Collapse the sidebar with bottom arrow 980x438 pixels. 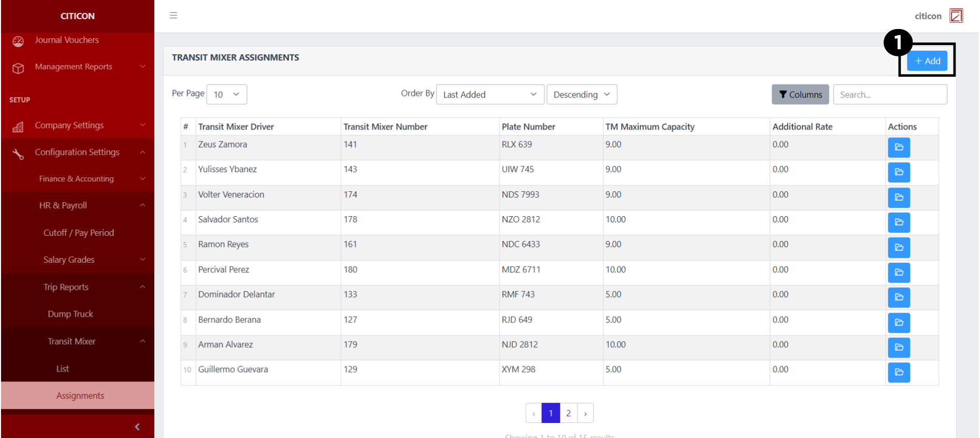point(137,427)
